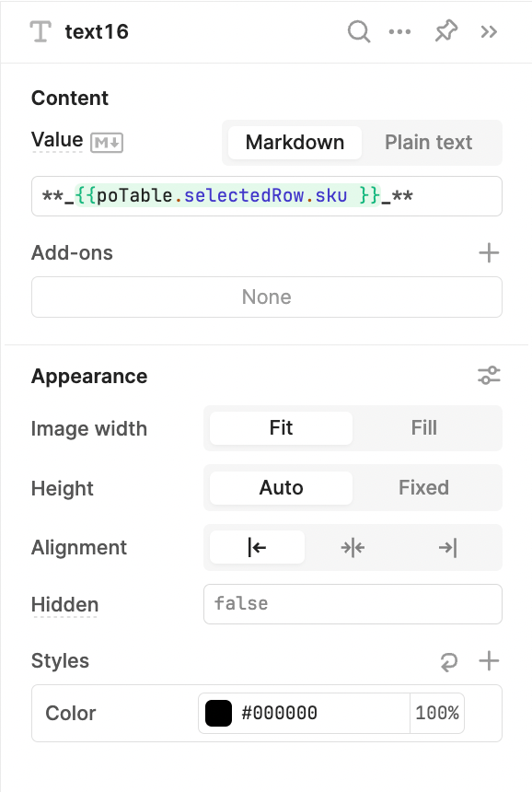Set Height to Fixed
The width and height of the screenshot is (532, 792).
[424, 488]
